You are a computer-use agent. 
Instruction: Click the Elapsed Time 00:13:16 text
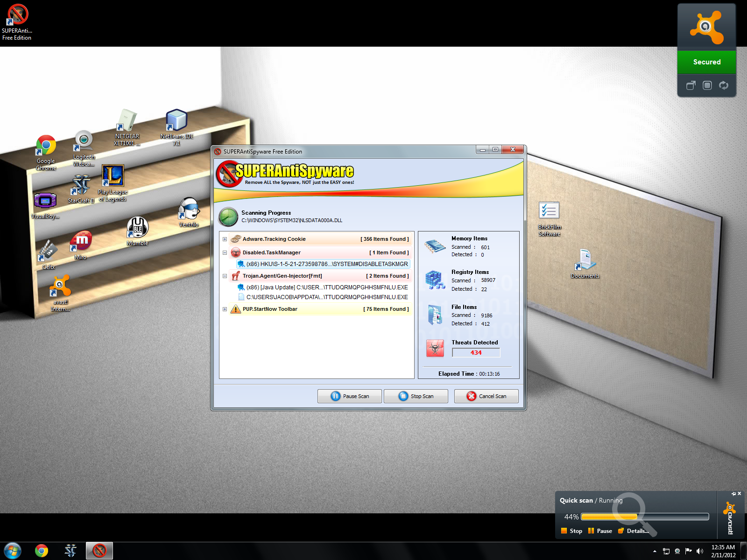pos(469,374)
